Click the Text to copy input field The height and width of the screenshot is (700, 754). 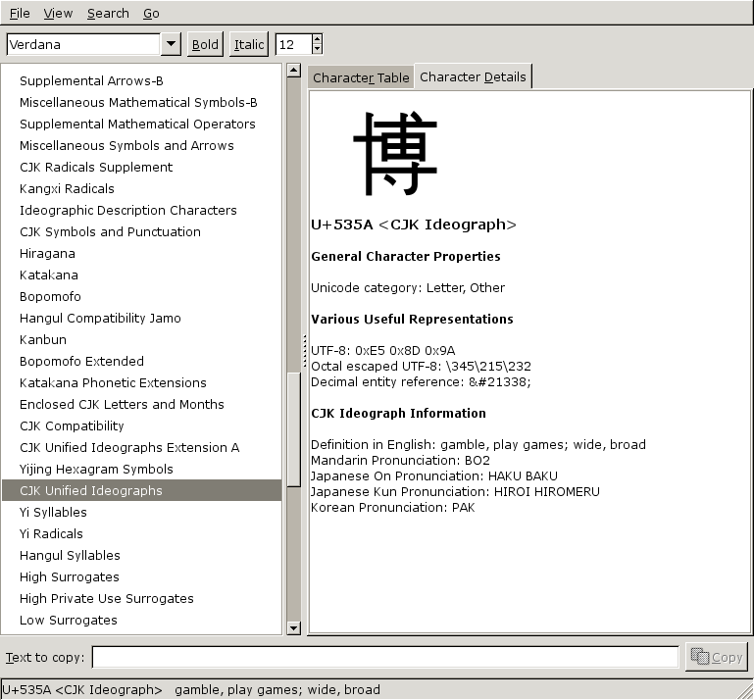click(385, 657)
